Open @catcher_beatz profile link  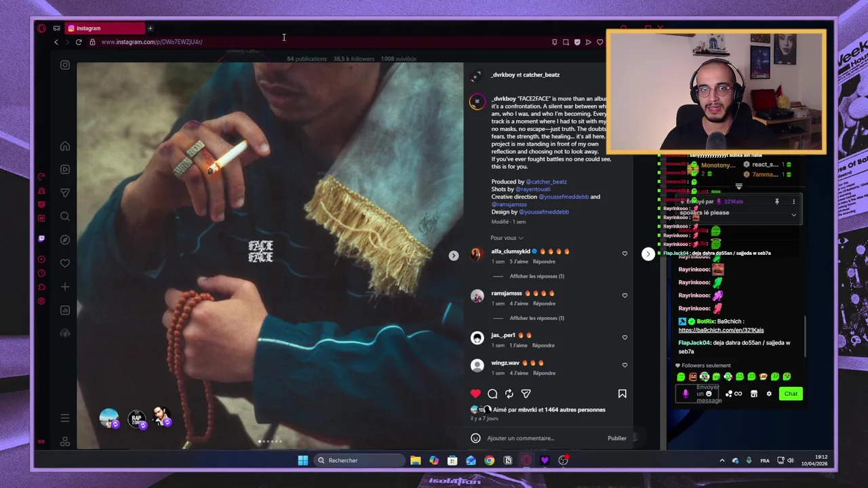click(547, 182)
